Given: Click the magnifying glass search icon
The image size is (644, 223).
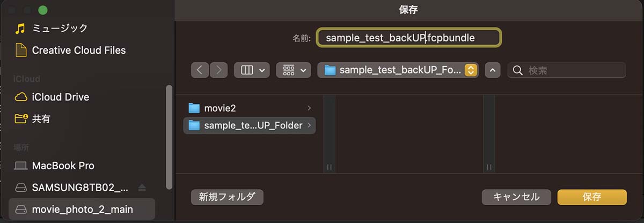Looking at the screenshot, I should click(518, 70).
